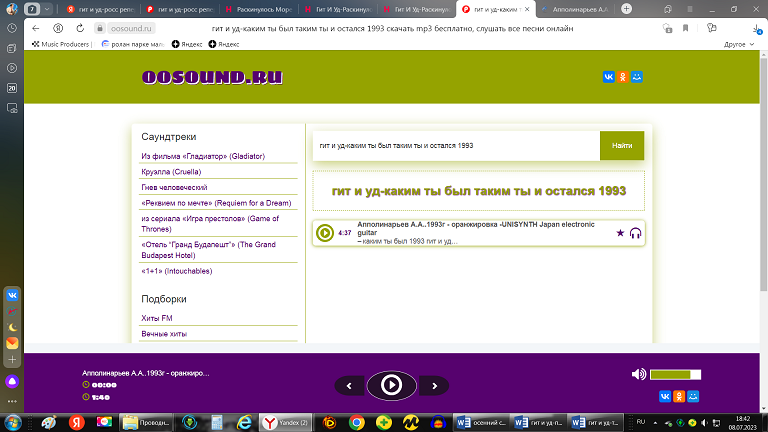Open «1+1» (Intouchables) soundtrack link

tap(176, 271)
